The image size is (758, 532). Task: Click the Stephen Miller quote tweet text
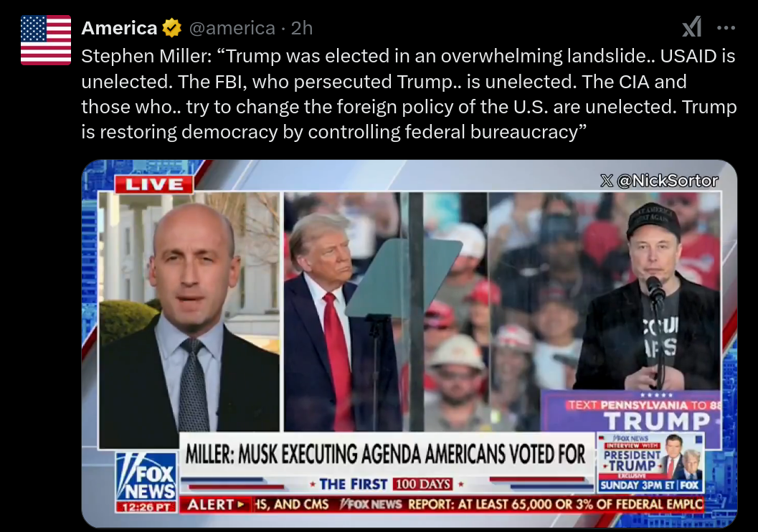tap(409, 94)
